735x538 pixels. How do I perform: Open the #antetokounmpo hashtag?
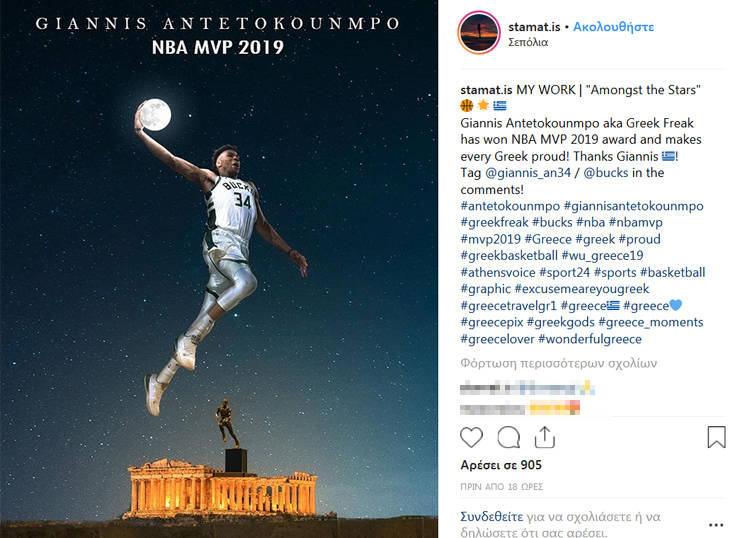[510, 206]
